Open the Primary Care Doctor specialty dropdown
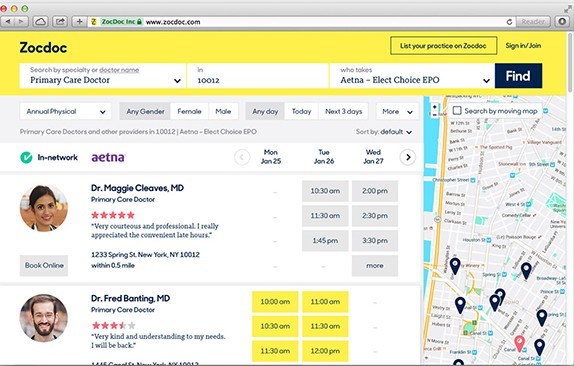 point(102,76)
